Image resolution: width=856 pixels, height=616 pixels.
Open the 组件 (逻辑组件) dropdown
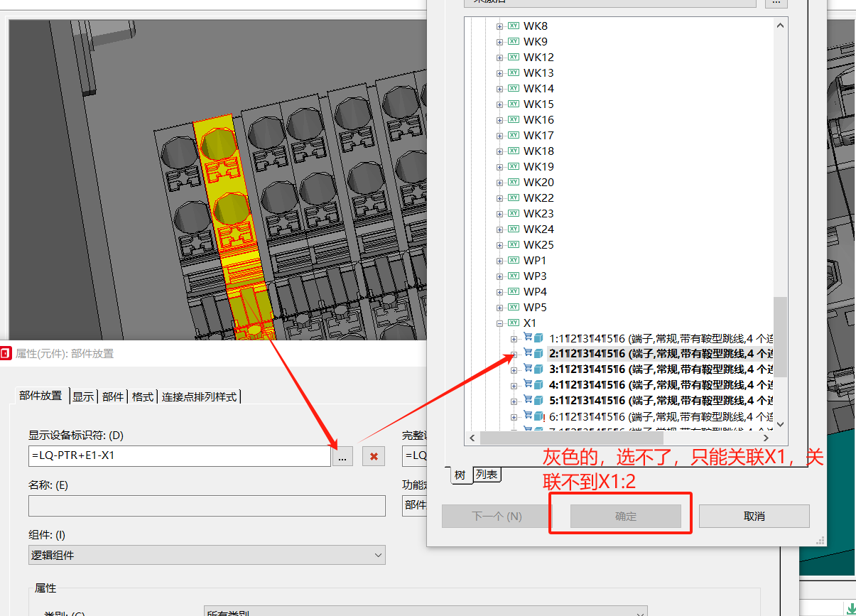(207, 555)
